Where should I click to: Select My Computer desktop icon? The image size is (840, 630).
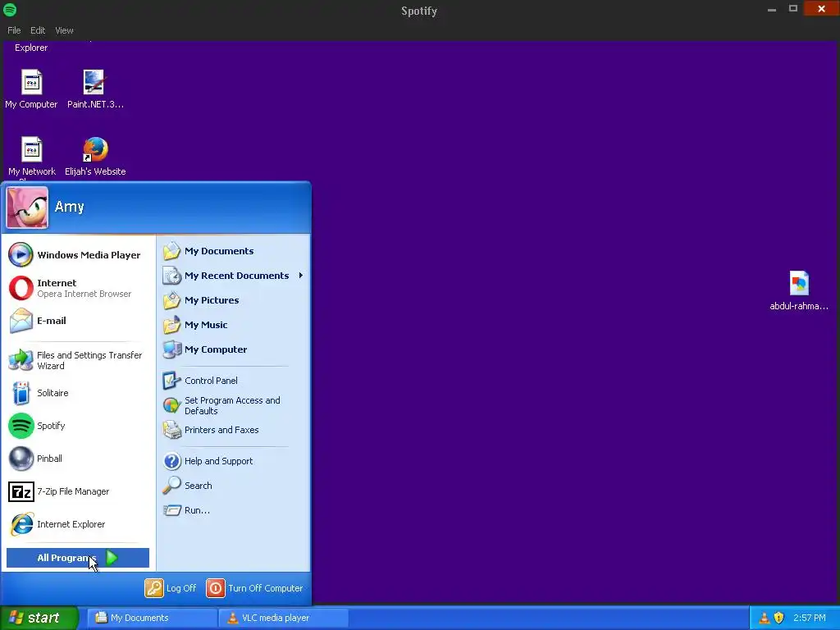tap(32, 89)
